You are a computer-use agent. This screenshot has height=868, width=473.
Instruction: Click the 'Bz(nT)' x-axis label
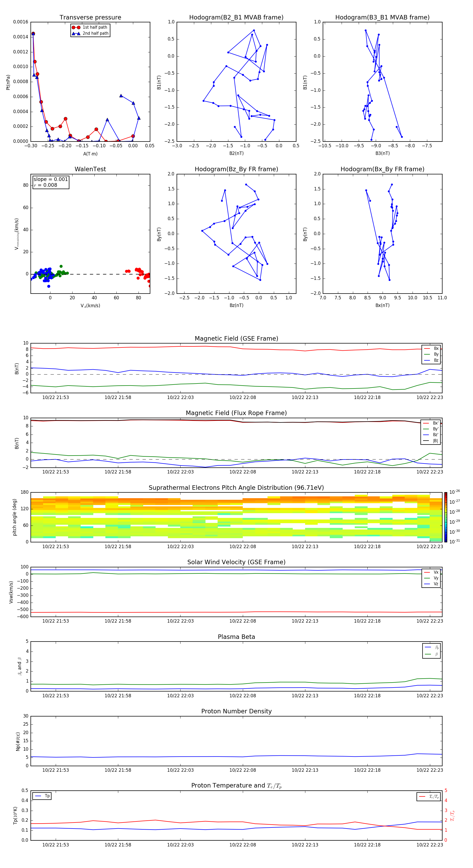click(x=236, y=305)
